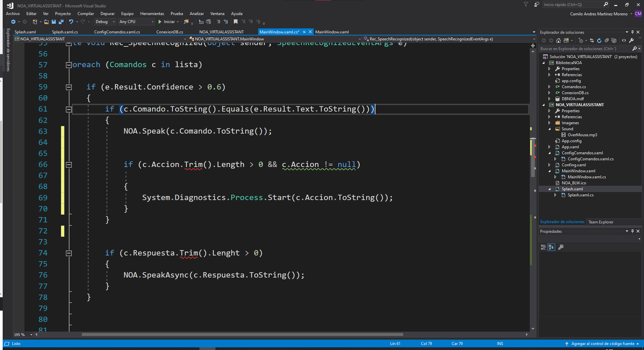The height and width of the screenshot is (350, 644).
Task: Collapse all nodes in Solution Explorer
Action: [x=607, y=40]
